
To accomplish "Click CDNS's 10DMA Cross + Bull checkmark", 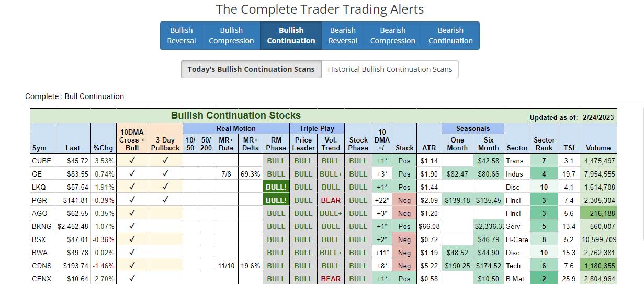I will pos(132,266).
